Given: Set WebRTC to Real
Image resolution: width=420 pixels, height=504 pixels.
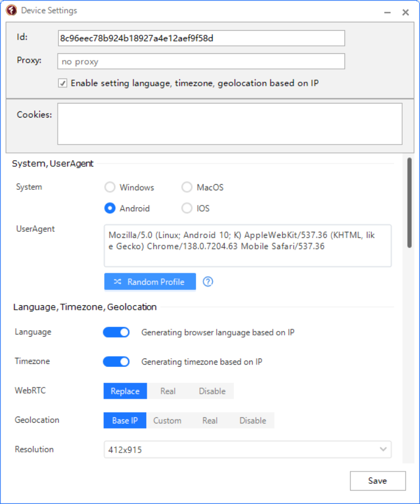Looking at the screenshot, I should tap(168, 391).
